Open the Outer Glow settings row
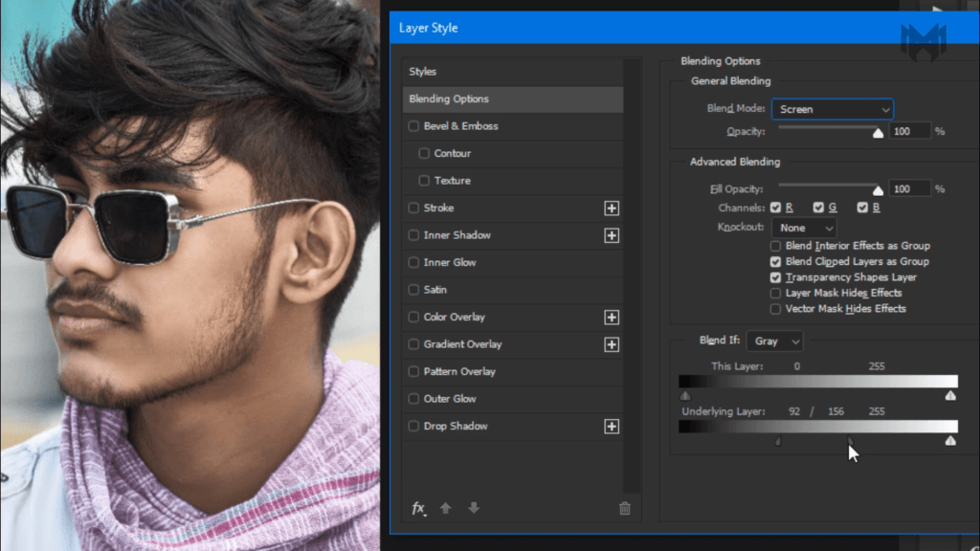This screenshot has width=980, height=551. pos(513,399)
